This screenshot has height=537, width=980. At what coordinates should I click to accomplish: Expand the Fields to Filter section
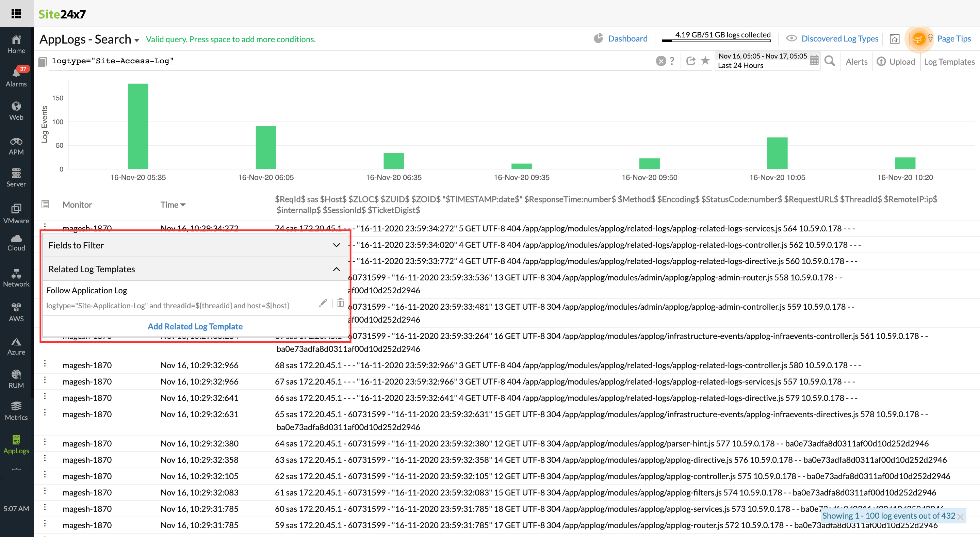point(336,245)
